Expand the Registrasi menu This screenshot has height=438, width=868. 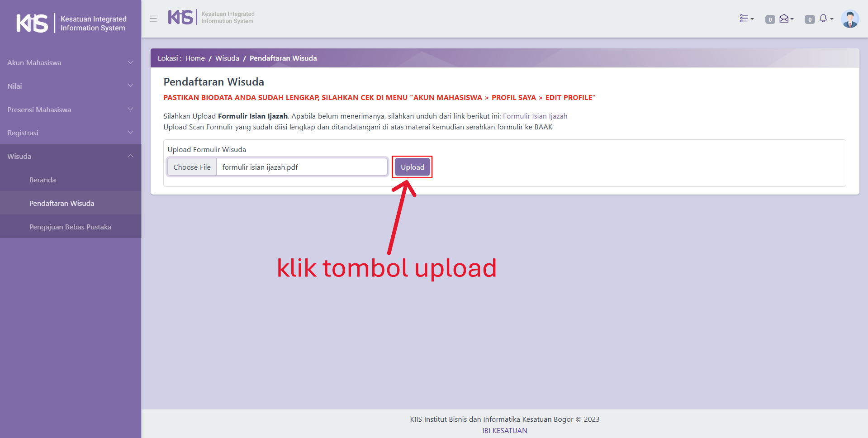71,133
